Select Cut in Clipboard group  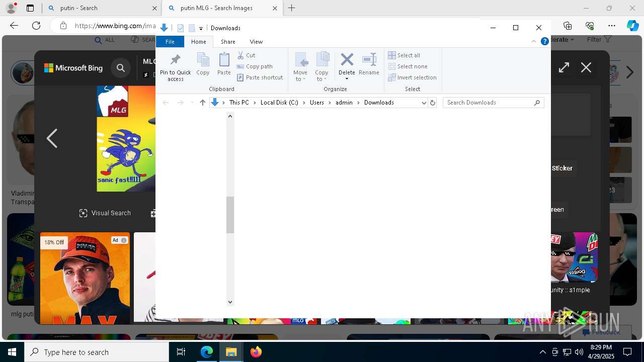tap(246, 55)
